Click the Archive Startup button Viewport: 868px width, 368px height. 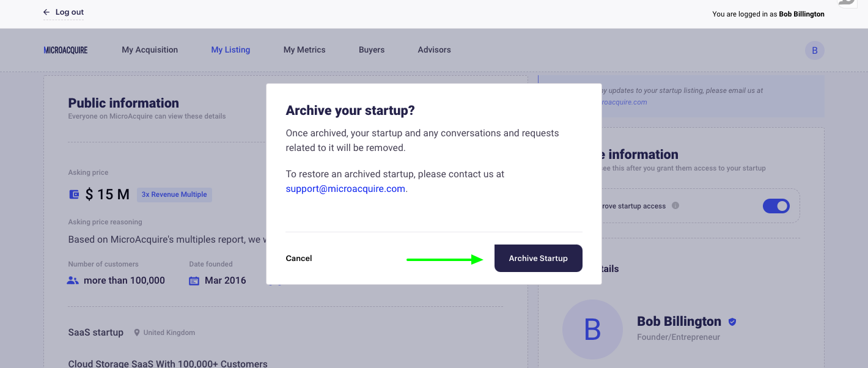point(538,259)
